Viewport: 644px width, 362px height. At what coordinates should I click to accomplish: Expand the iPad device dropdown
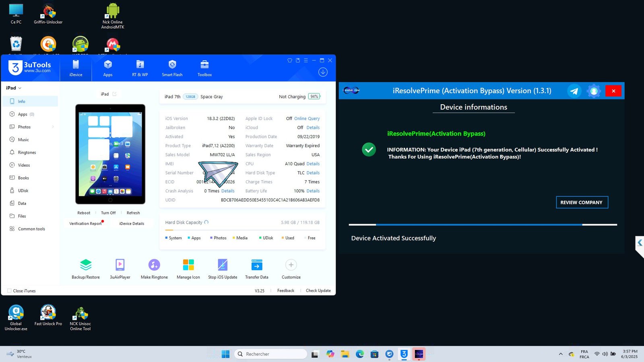[x=14, y=88]
